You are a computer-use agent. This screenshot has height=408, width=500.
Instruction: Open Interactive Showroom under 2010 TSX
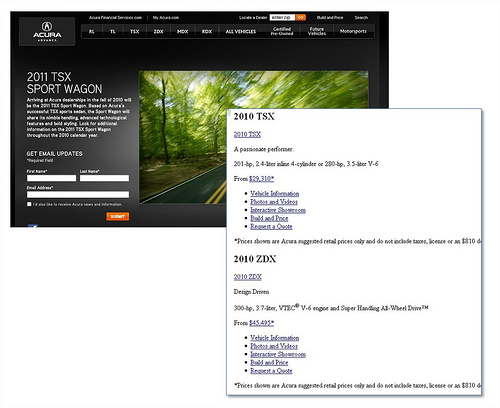[x=278, y=210]
